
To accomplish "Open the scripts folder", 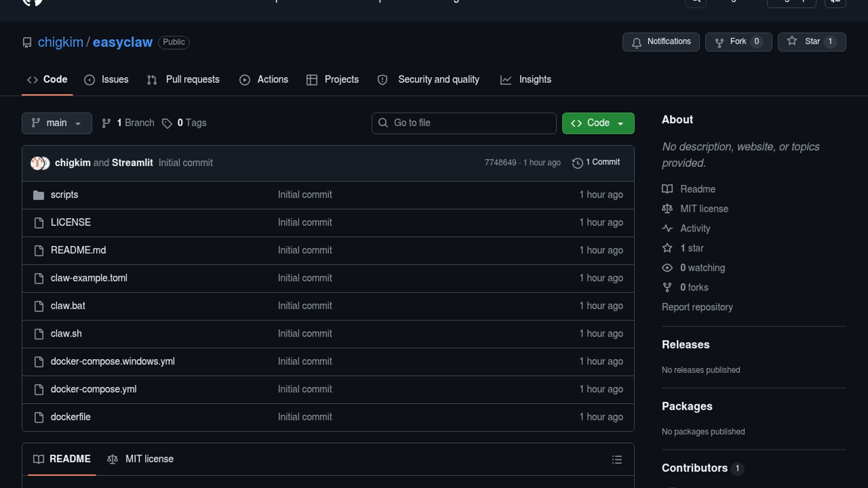I will pyautogui.click(x=64, y=195).
